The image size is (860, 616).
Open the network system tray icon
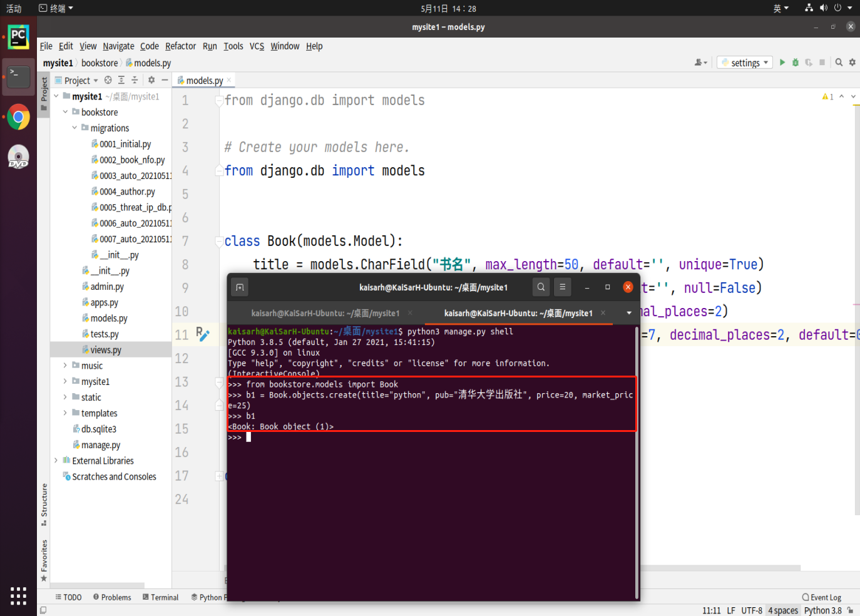(809, 8)
